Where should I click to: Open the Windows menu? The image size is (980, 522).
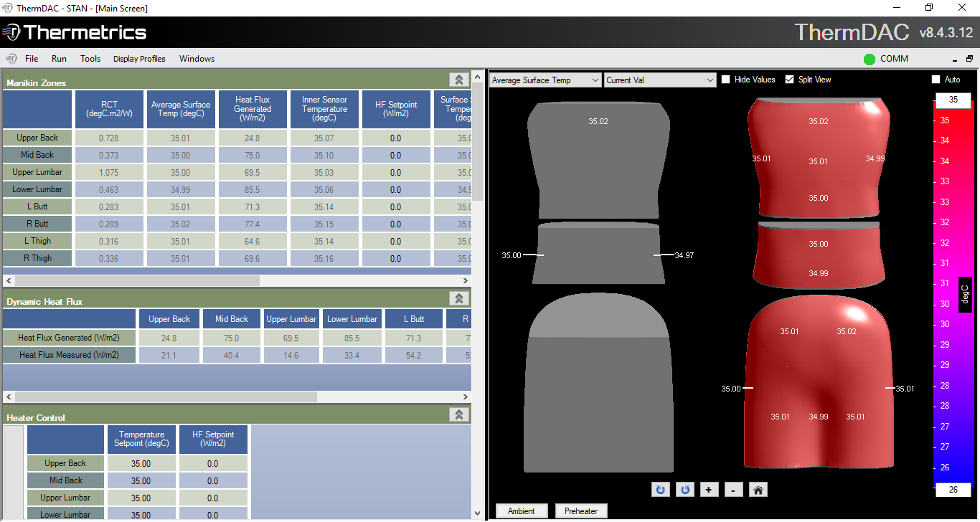[197, 59]
